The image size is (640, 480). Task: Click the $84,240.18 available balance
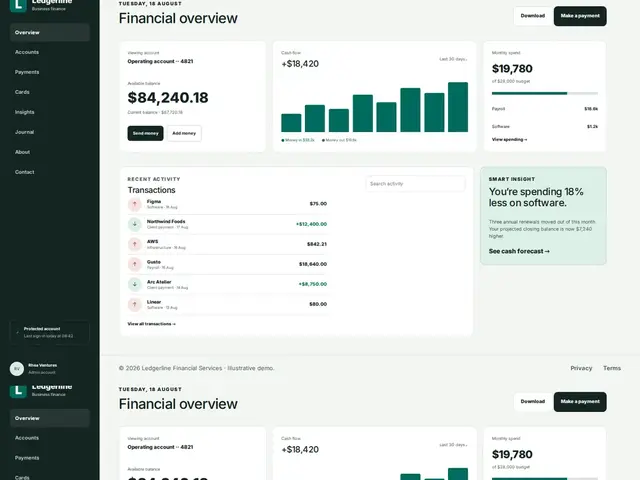pos(168,98)
